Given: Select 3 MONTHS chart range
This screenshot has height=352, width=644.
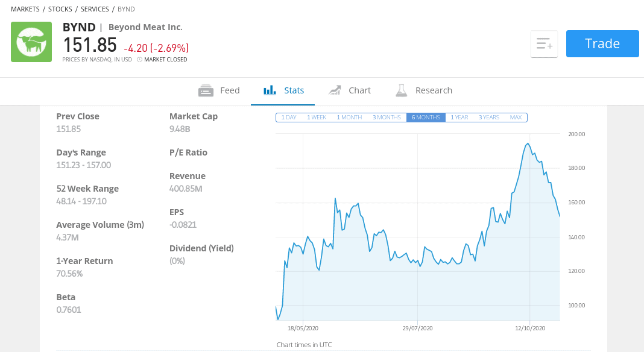Looking at the screenshot, I should 387,118.
